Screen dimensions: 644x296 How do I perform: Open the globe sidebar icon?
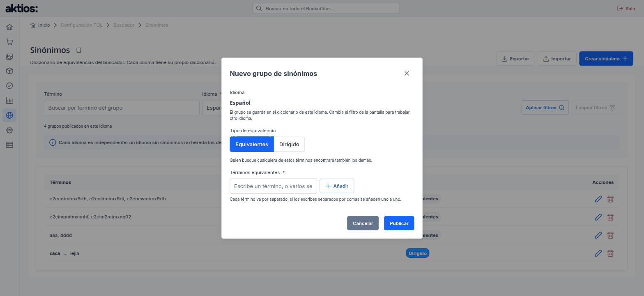click(9, 115)
